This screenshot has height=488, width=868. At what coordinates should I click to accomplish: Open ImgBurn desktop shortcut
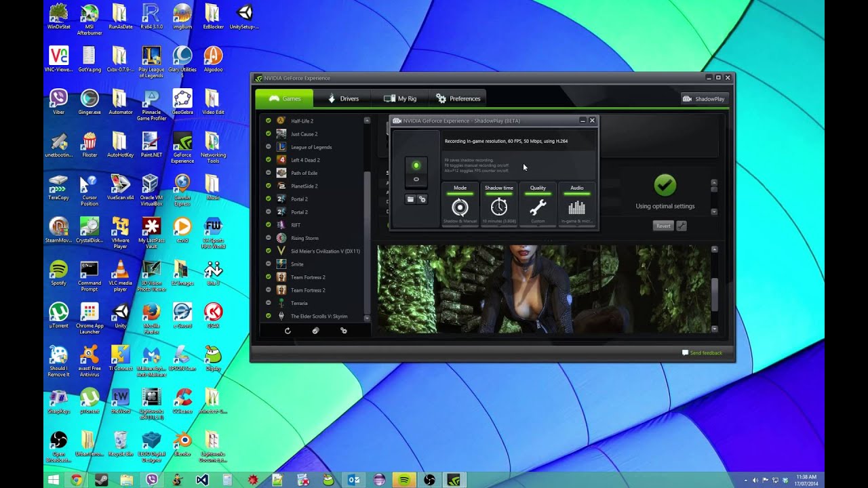click(x=182, y=17)
